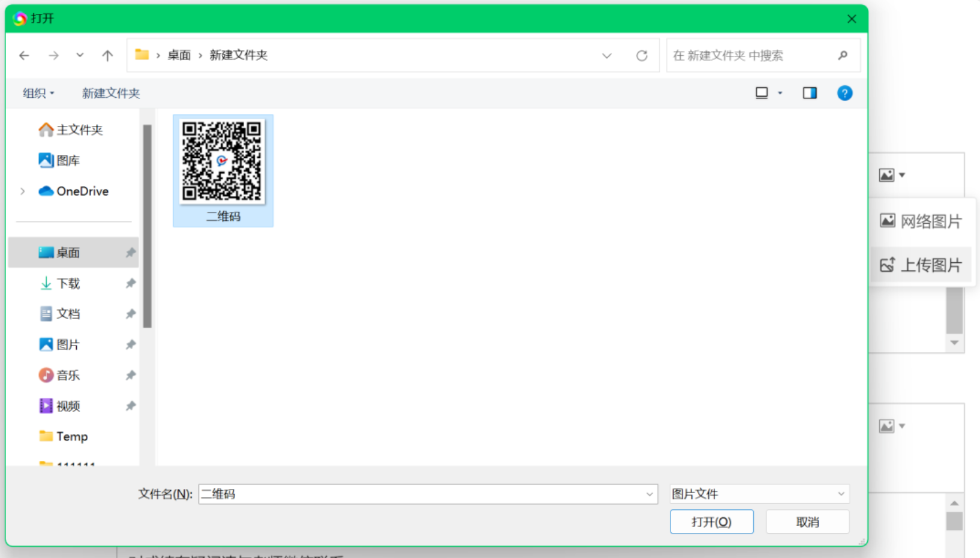
Task: Expand the OneDrive tree node
Action: coord(23,191)
